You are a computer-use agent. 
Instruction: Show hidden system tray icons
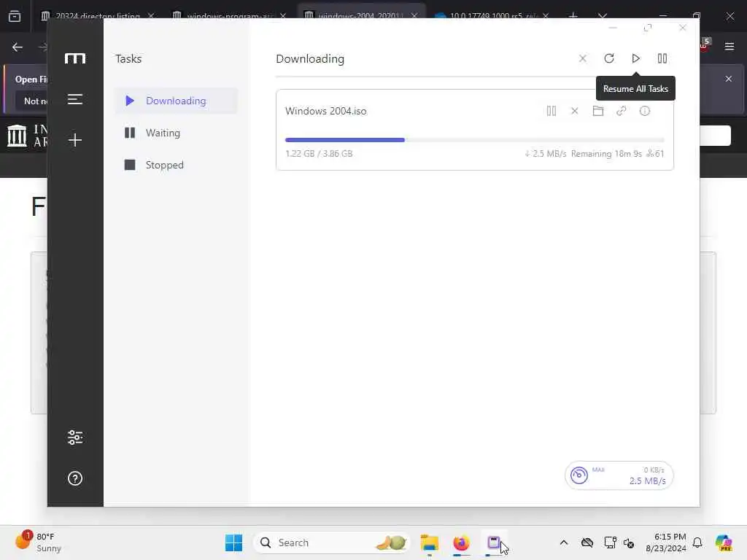pos(564,542)
